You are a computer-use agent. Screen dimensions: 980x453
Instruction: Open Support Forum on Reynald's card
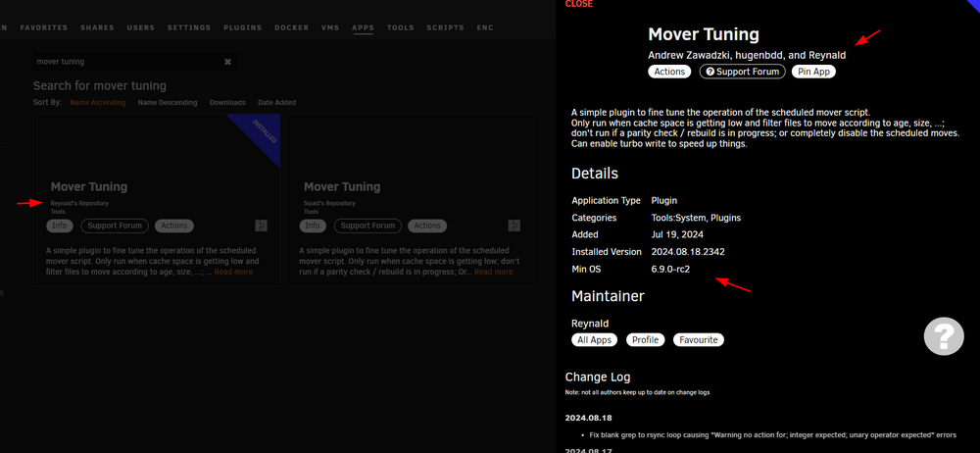115,226
